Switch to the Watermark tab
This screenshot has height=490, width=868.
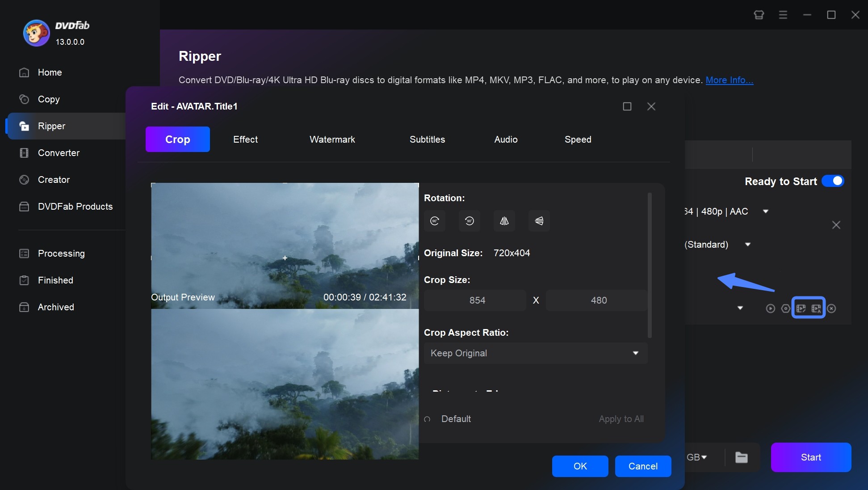pos(332,139)
